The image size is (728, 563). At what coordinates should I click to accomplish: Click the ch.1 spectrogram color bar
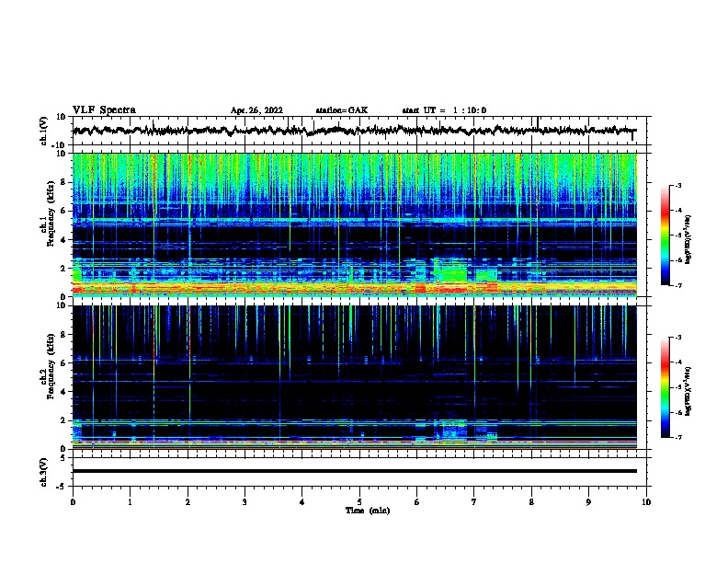tap(665, 236)
